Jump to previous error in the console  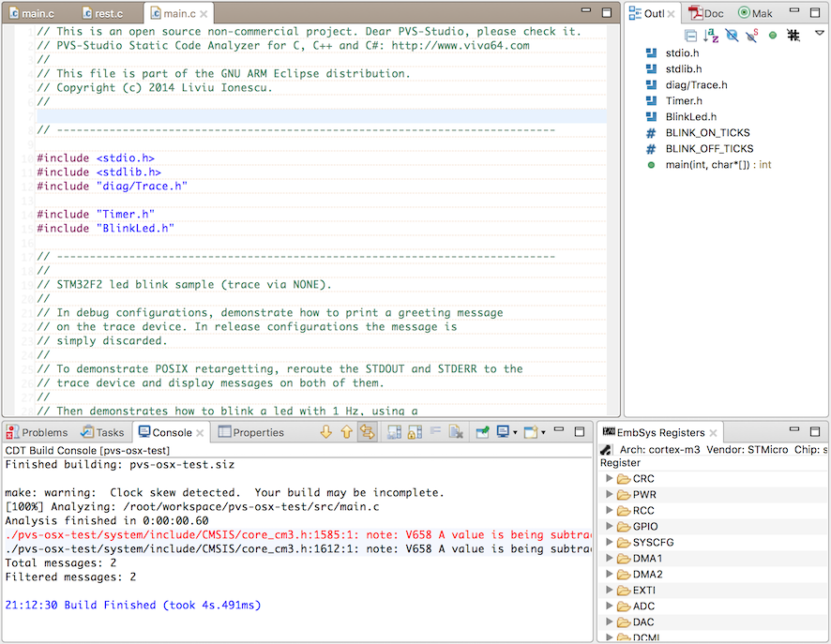coord(347,432)
